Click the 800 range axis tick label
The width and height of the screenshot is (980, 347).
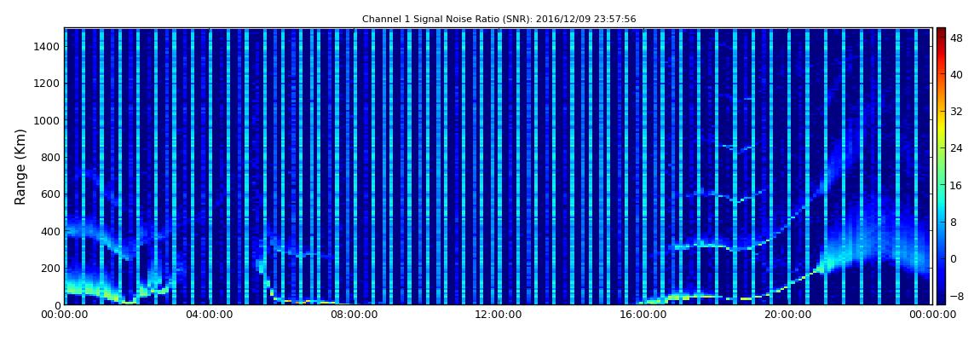coord(50,157)
